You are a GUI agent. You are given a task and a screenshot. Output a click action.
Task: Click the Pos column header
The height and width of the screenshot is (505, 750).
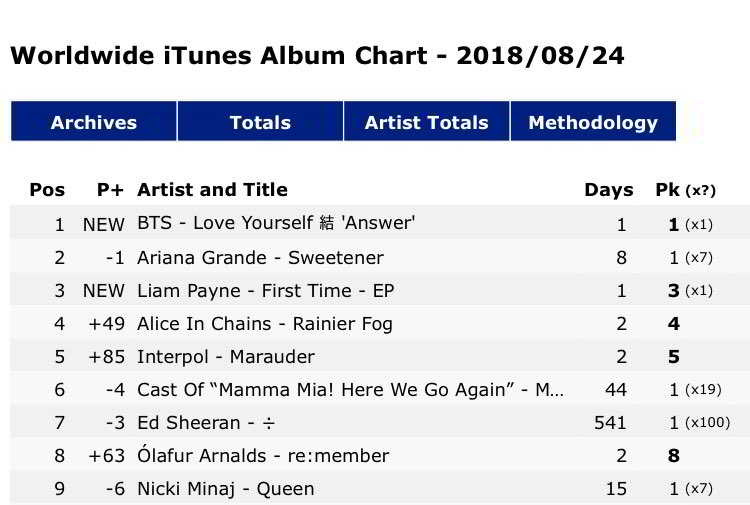coord(47,190)
